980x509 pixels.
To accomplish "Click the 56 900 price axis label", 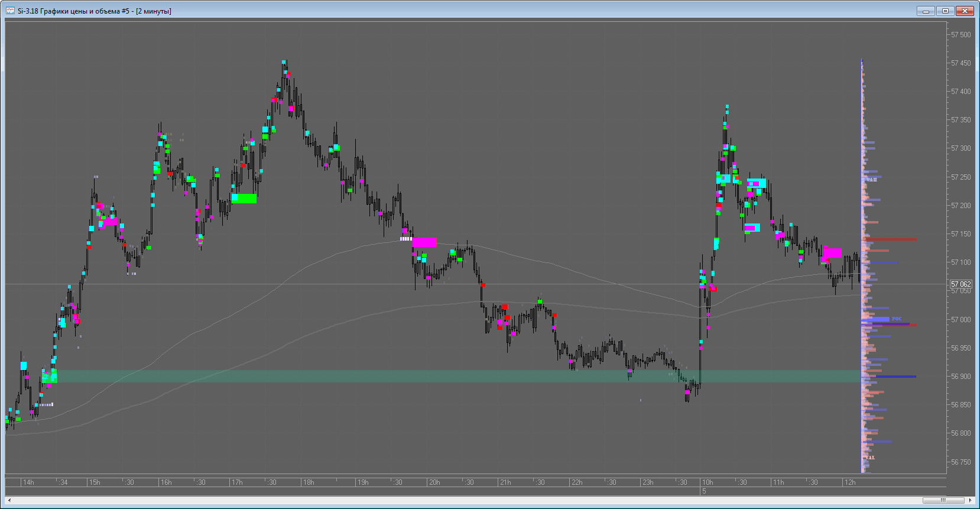I will (960, 377).
